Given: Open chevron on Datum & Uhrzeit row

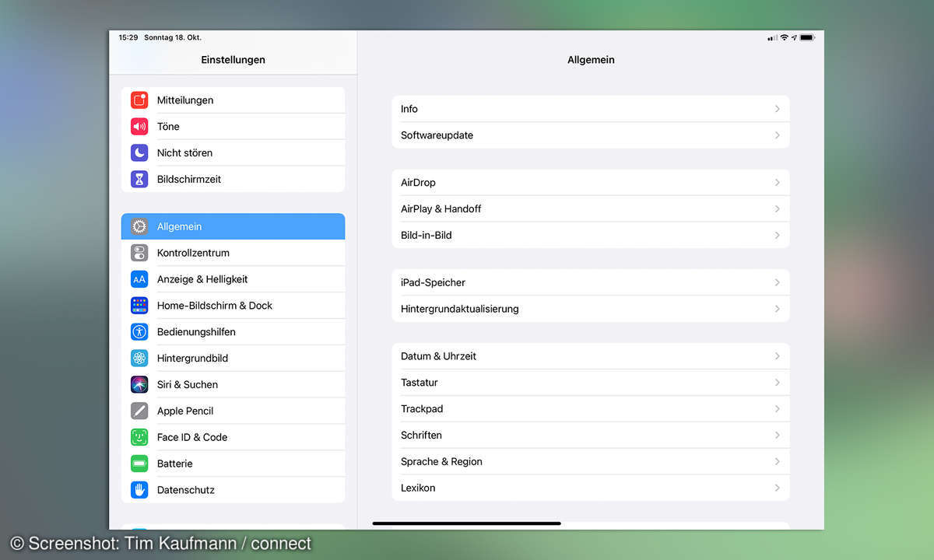Looking at the screenshot, I should 777,356.
